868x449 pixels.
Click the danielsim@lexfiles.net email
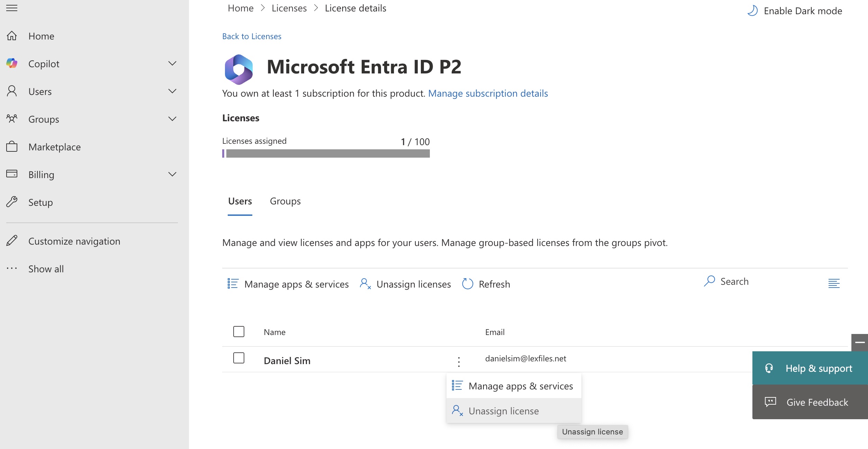tap(525, 359)
